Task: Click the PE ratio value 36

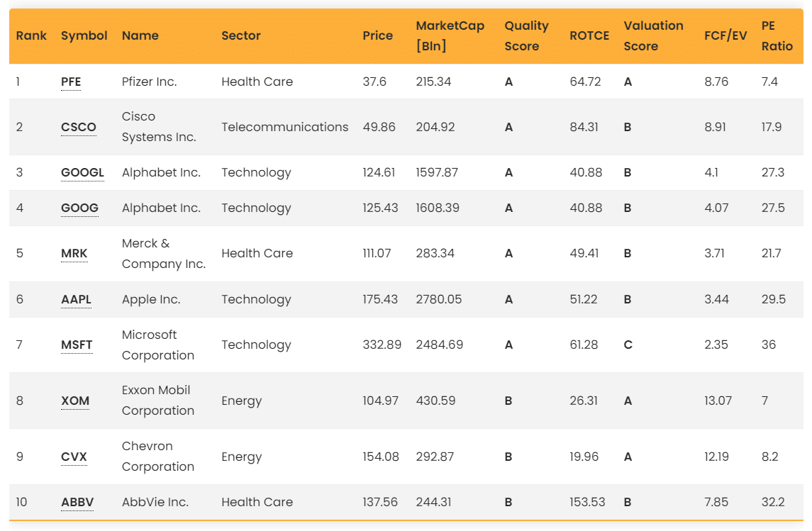Action: click(x=769, y=345)
